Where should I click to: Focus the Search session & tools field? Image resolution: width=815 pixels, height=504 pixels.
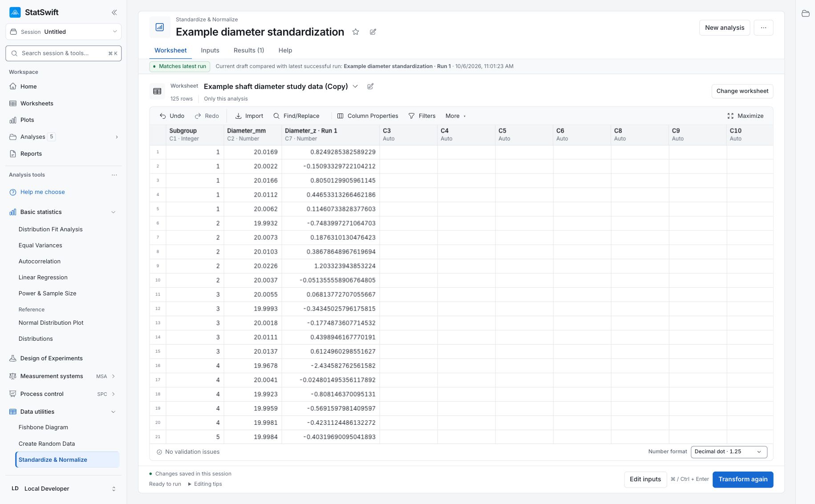pos(63,53)
